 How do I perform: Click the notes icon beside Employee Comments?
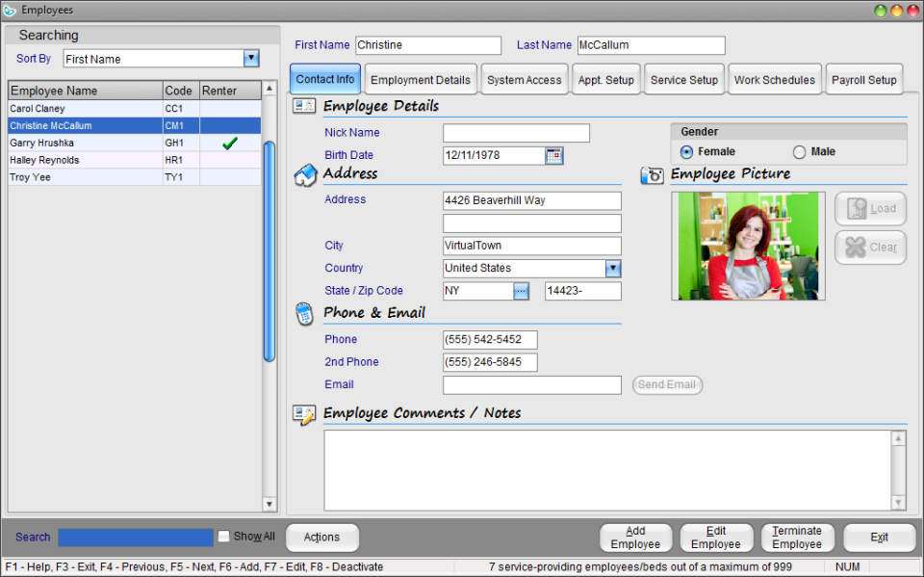click(x=304, y=415)
